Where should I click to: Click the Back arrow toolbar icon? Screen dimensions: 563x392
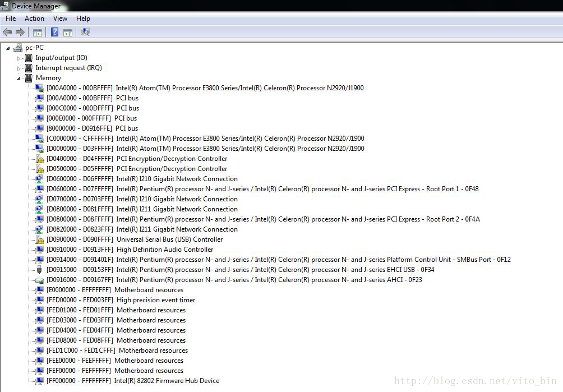pos(7,33)
